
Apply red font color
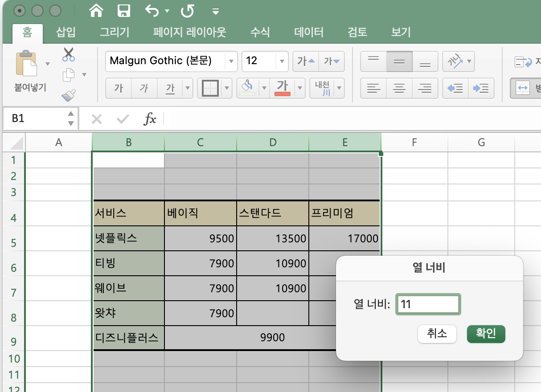click(283, 88)
